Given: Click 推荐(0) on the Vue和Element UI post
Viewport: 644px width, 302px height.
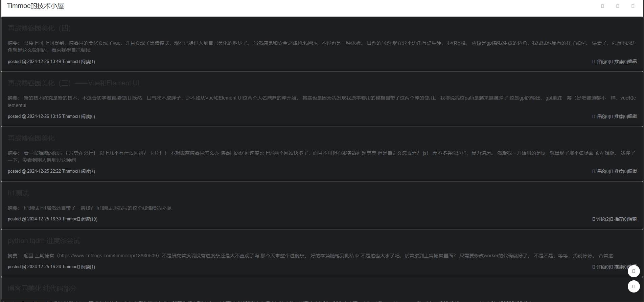Looking at the screenshot, I should tap(621, 116).
